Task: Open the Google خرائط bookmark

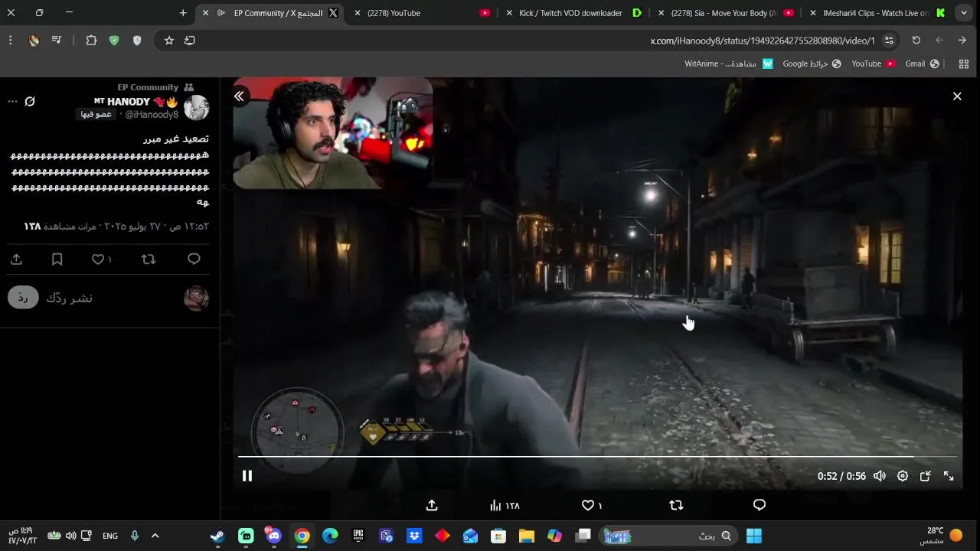Action: pos(812,64)
